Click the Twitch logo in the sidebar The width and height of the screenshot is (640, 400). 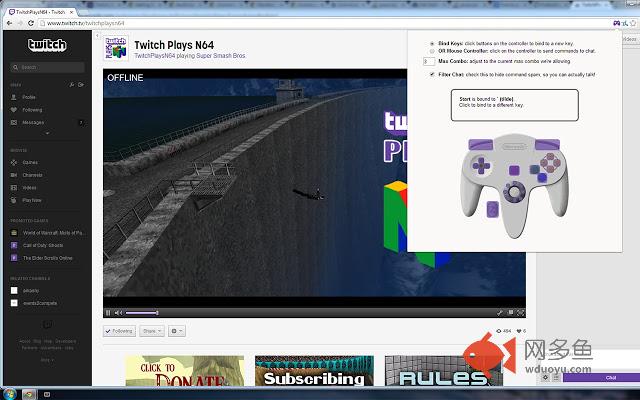coord(47,45)
